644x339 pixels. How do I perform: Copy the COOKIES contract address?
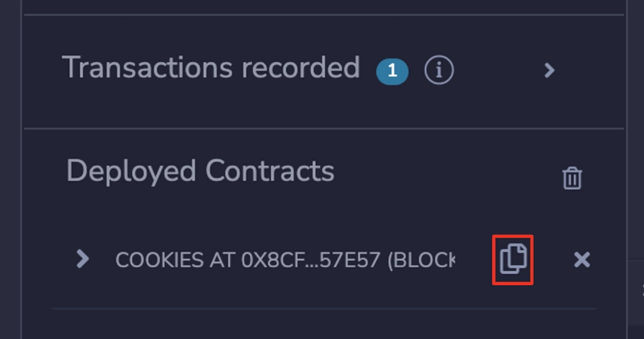tap(513, 259)
